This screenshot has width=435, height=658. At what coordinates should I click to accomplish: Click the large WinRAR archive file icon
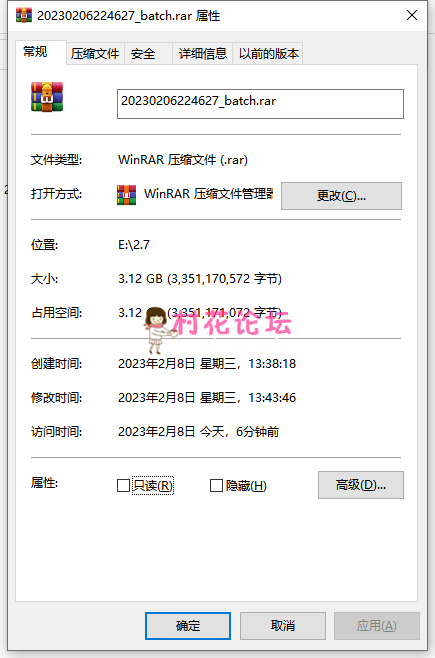coord(47,97)
